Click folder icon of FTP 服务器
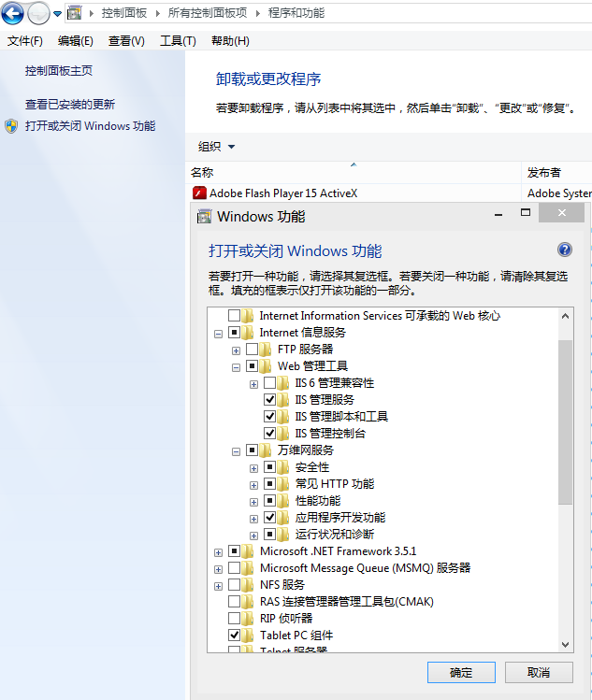This screenshot has width=592, height=700. point(266,350)
